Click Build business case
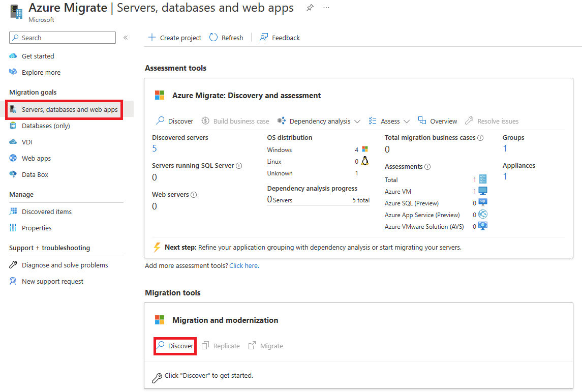Viewport: 582px width, 392px height. point(235,121)
